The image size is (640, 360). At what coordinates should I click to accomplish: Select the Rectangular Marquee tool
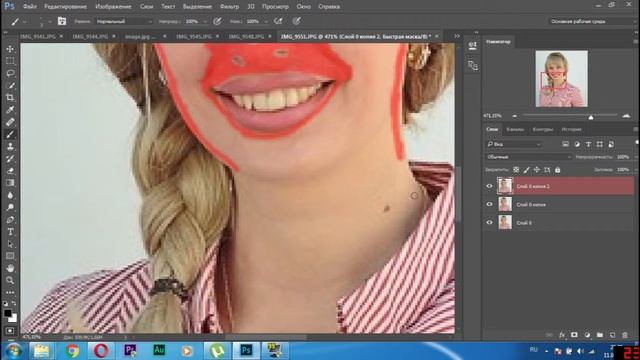coord(10,61)
